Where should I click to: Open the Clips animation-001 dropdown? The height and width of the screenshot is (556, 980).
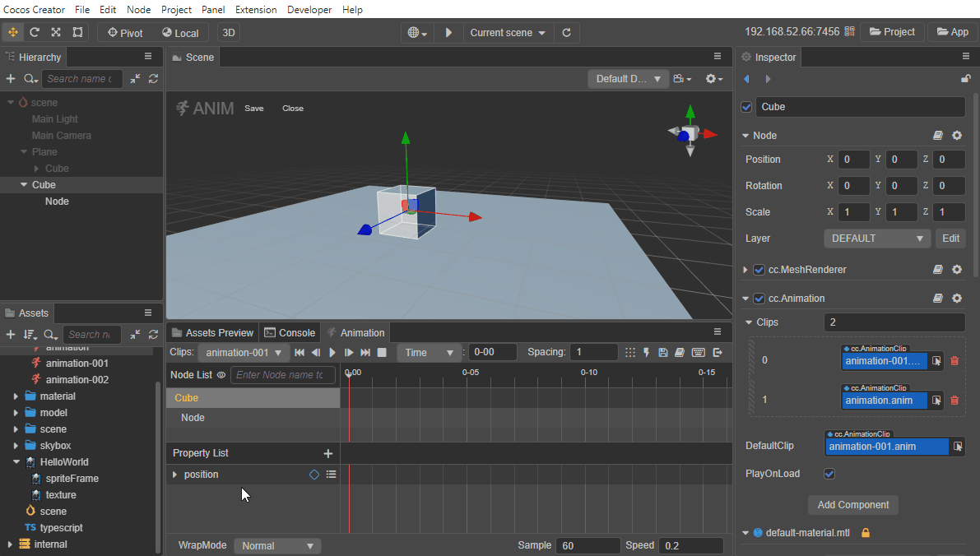(244, 352)
